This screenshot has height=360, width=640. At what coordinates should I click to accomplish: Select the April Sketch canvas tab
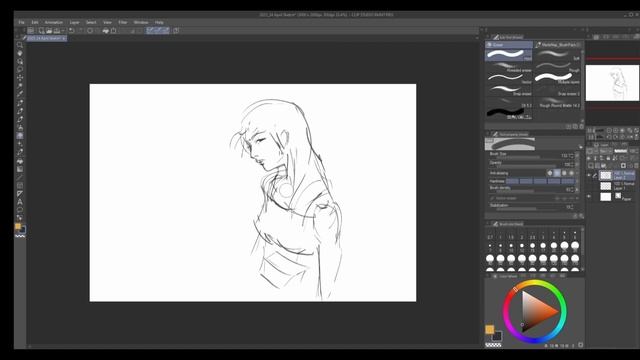[x=47, y=38]
